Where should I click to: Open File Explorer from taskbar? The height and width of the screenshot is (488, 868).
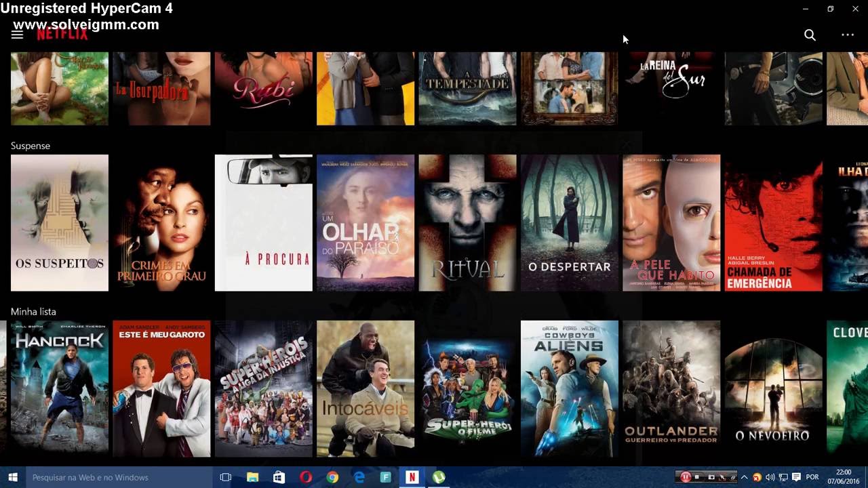pyautogui.click(x=252, y=477)
